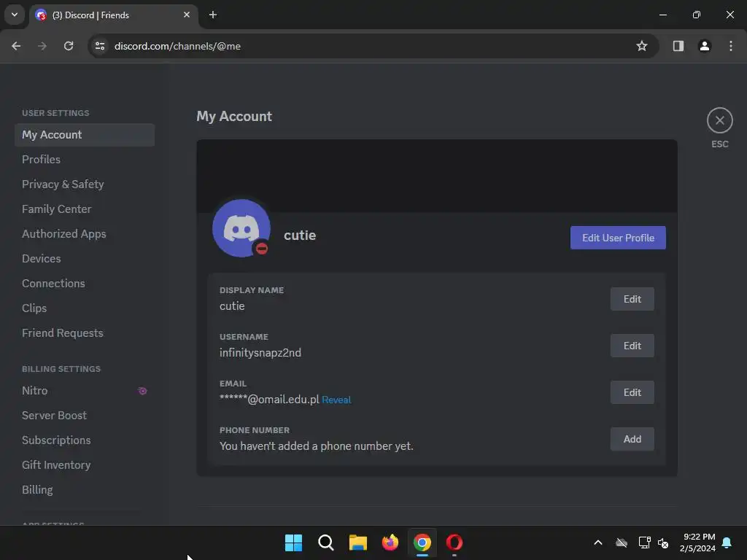Launch Opera from the taskbar
Image resolution: width=747 pixels, height=560 pixels.
click(454, 542)
